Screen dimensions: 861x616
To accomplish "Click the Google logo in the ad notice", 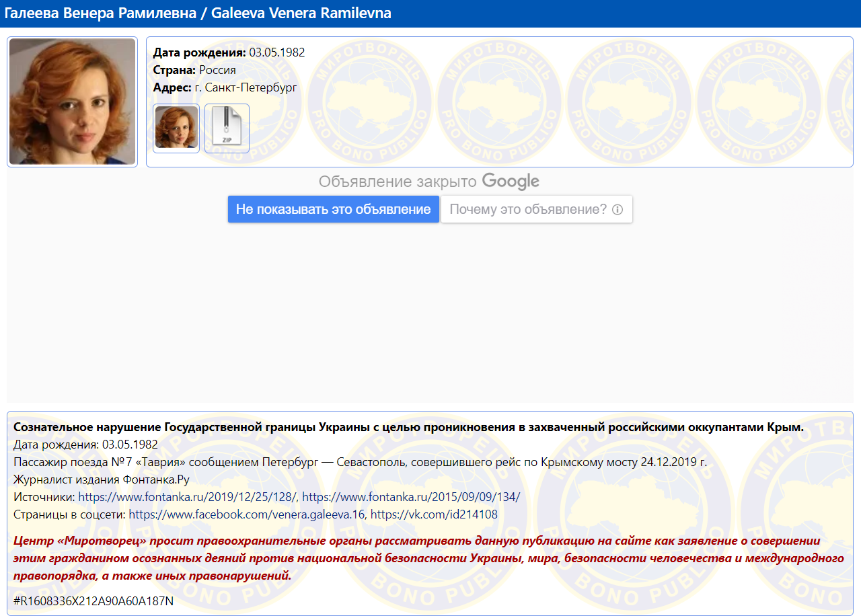I will (x=511, y=182).
